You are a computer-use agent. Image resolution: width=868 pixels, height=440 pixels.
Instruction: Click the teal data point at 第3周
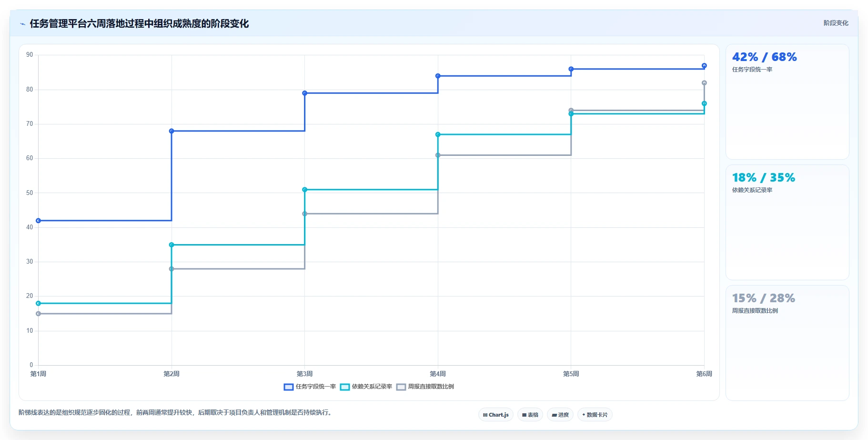pyautogui.click(x=305, y=190)
